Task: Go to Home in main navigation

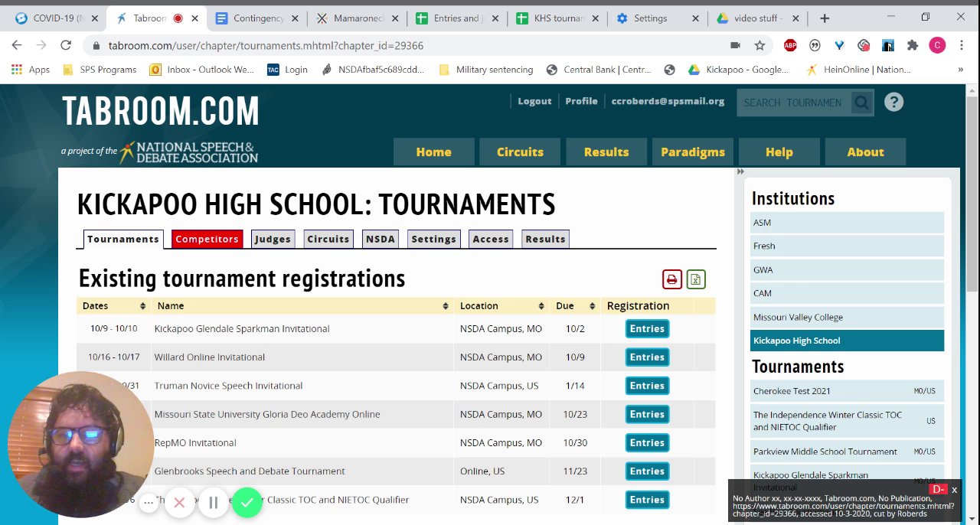Action: coord(433,152)
